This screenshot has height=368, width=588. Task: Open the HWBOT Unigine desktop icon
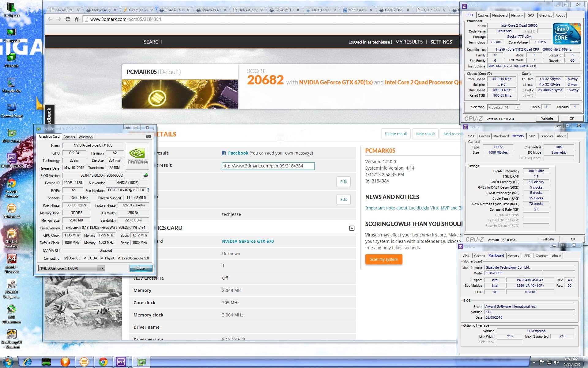click(x=12, y=289)
